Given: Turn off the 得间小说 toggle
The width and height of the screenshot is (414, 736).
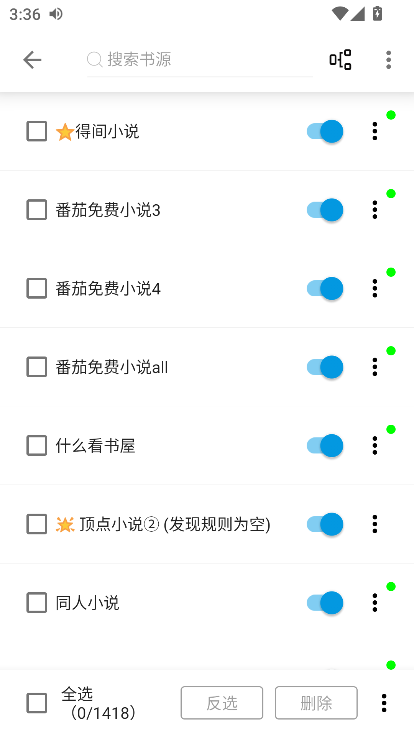Looking at the screenshot, I should click(325, 131).
